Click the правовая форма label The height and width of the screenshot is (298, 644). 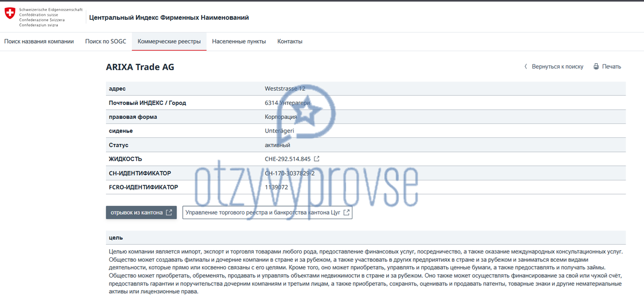point(133,117)
